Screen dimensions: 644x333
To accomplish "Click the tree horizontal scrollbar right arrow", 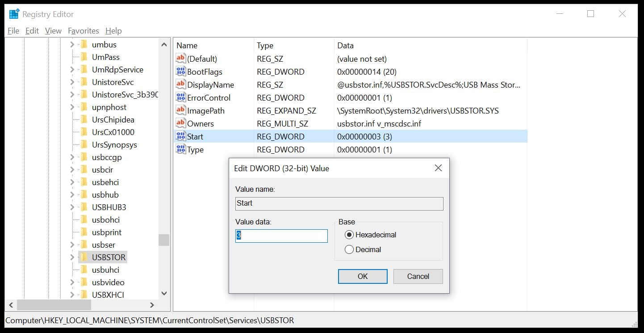I will (x=152, y=305).
